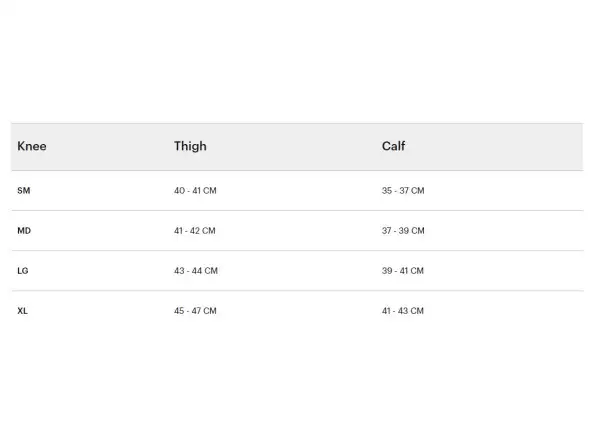Select the SM size row label
Screen dimensions: 600x440
click(x=24, y=191)
